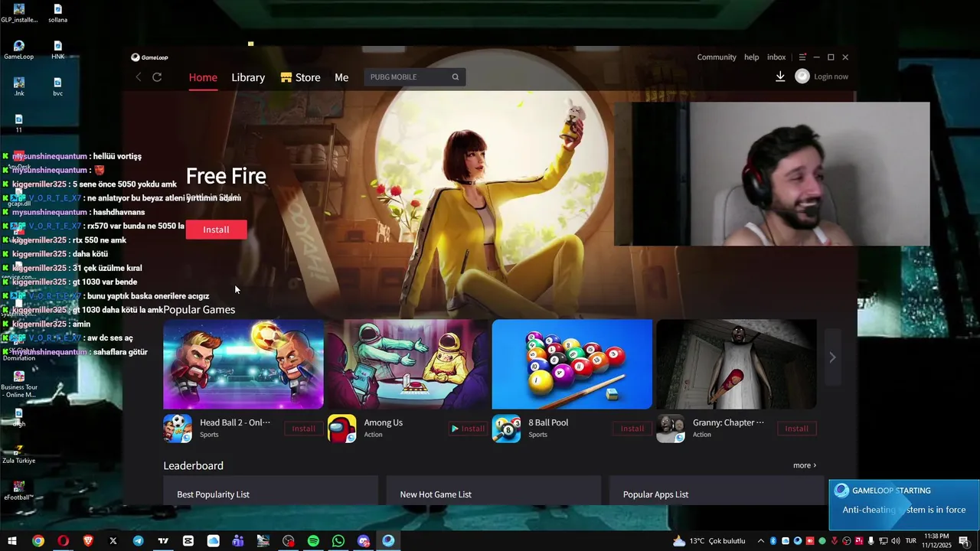Screen dimensions: 980x551
Task: Open Chrome from the taskbar
Action: point(38,541)
